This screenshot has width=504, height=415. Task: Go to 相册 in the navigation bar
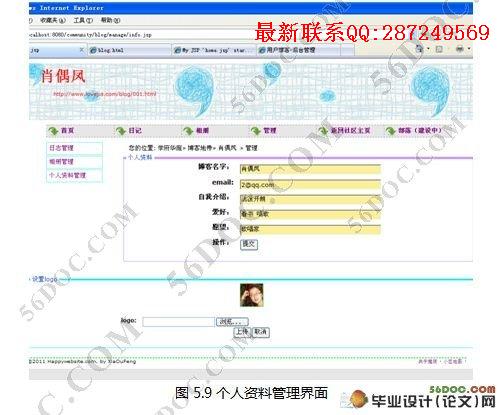[x=202, y=131]
